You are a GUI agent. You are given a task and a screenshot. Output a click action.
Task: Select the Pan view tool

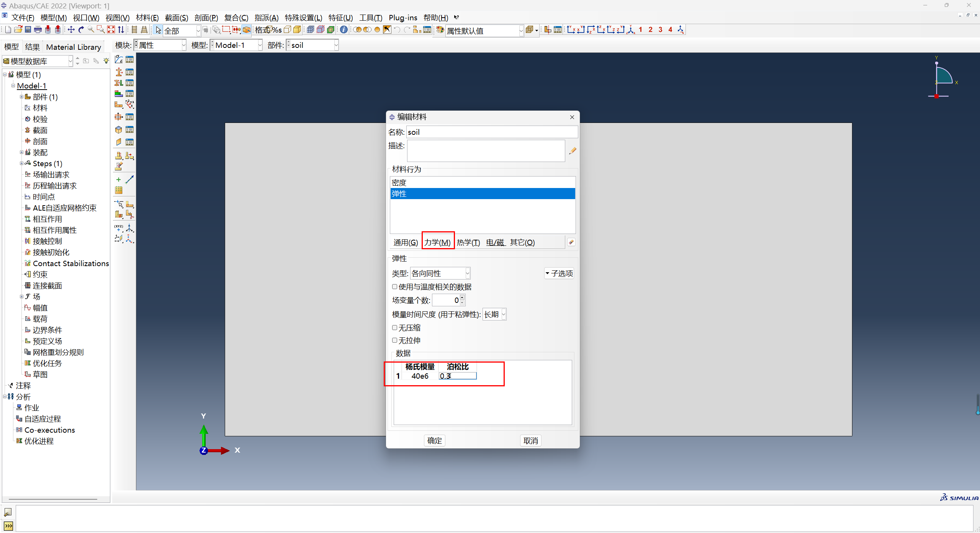(x=71, y=30)
